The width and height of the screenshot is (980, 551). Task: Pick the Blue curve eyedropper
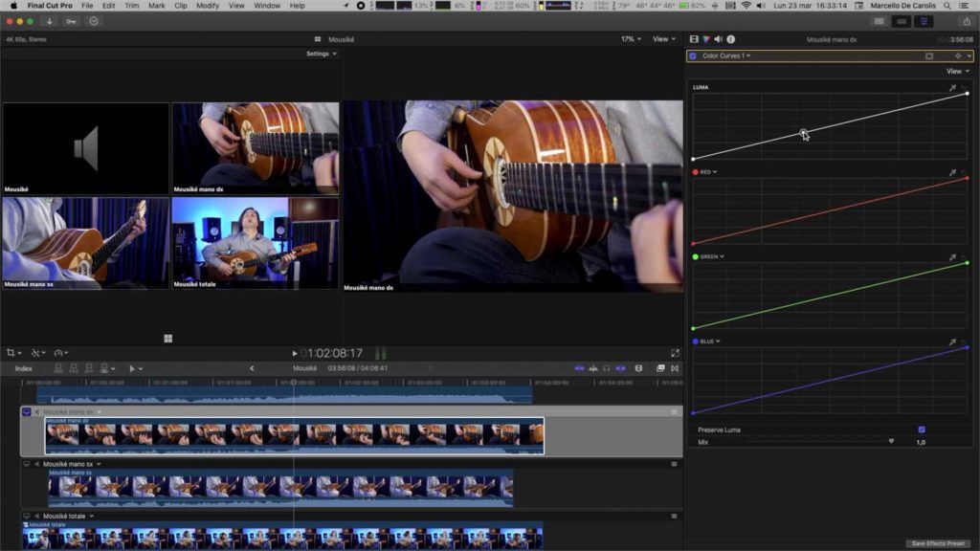(952, 342)
